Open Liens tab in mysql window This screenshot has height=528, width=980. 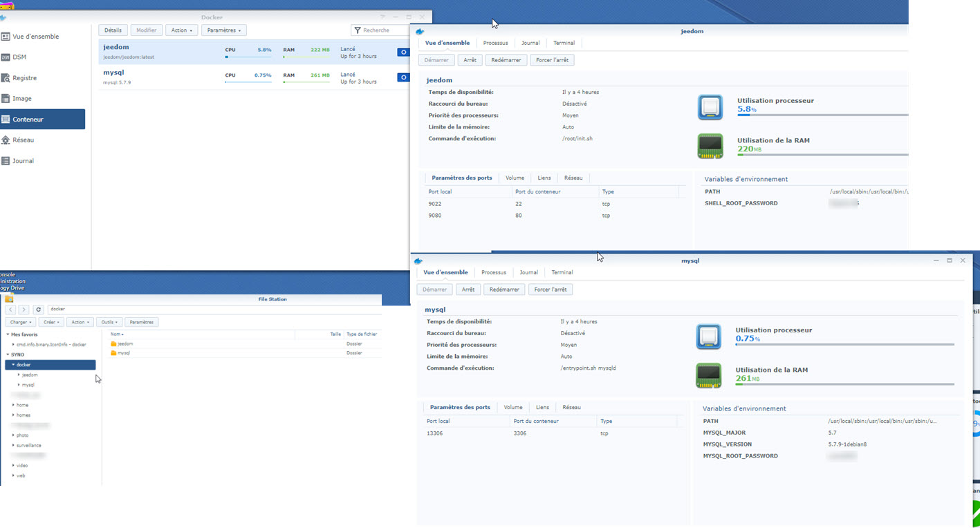(x=542, y=407)
